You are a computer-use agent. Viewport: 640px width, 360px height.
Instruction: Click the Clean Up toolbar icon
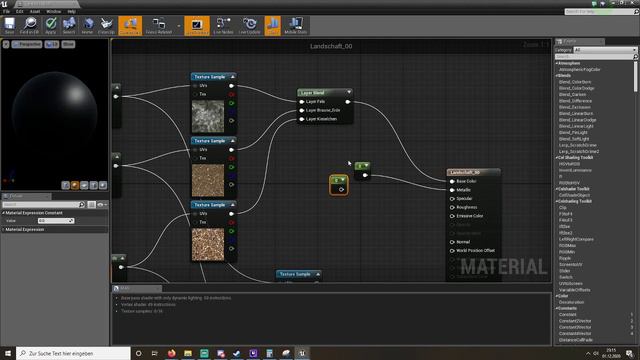(106, 26)
